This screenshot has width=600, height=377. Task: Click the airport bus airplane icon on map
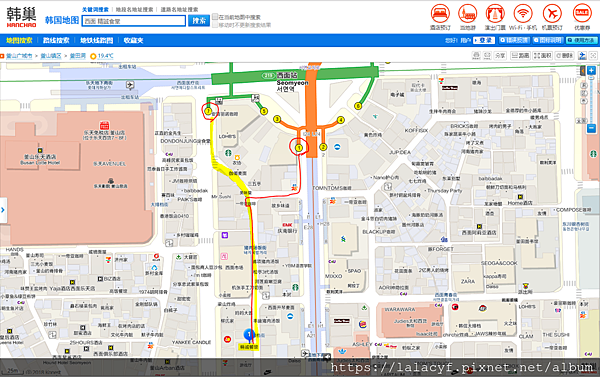(130, 85)
